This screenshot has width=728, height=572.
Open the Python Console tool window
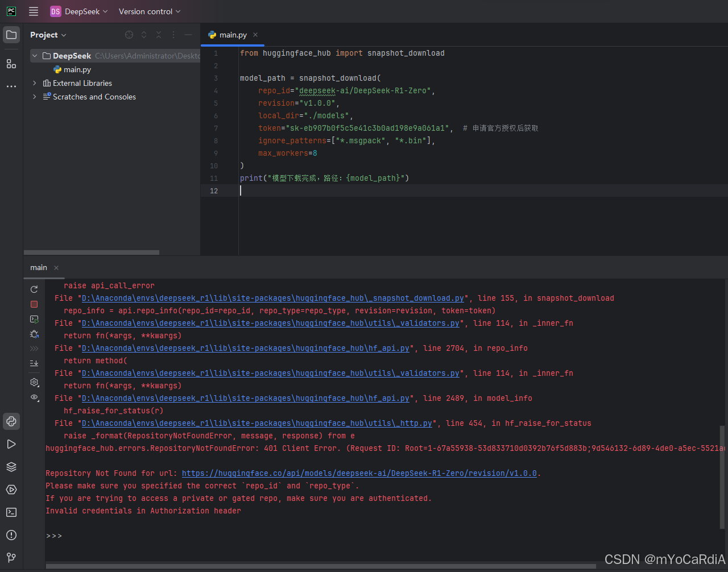pyautogui.click(x=11, y=421)
